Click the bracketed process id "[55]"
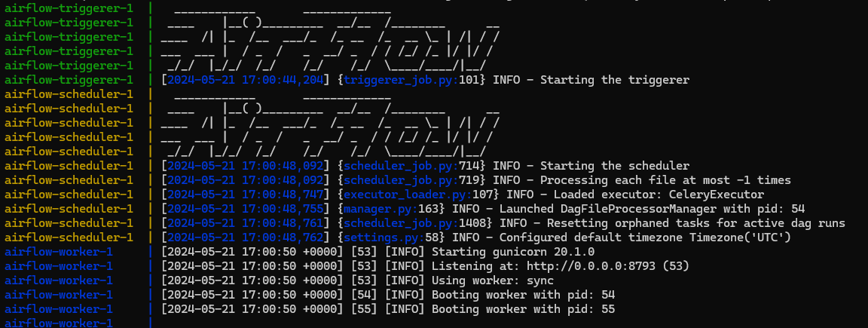The width and height of the screenshot is (868, 328). click(x=364, y=309)
